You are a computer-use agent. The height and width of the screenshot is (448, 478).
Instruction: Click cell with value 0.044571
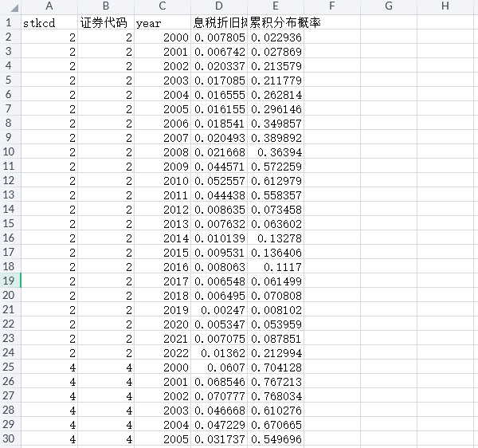(219, 167)
